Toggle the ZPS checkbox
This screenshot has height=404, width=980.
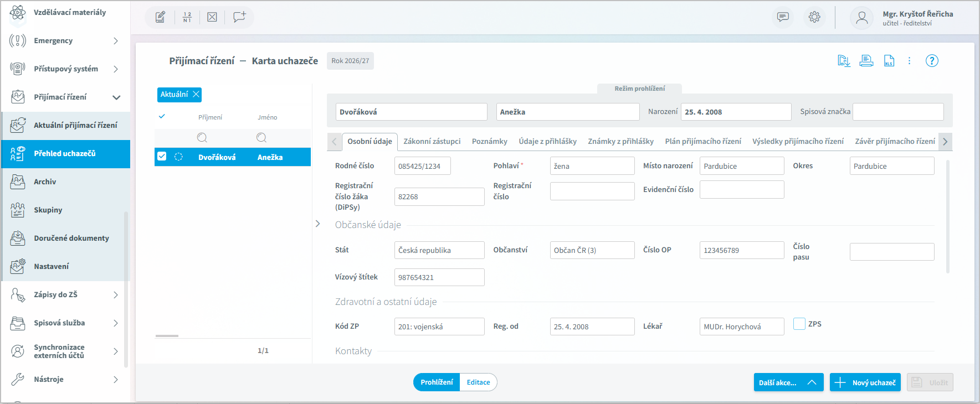coord(799,324)
